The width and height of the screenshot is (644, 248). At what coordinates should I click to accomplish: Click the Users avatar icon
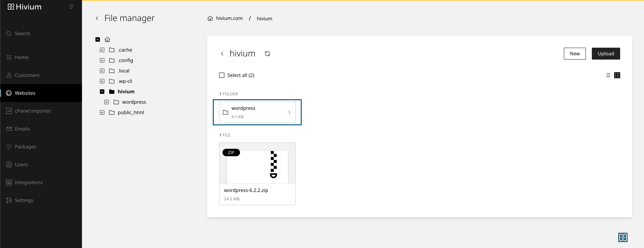9,164
